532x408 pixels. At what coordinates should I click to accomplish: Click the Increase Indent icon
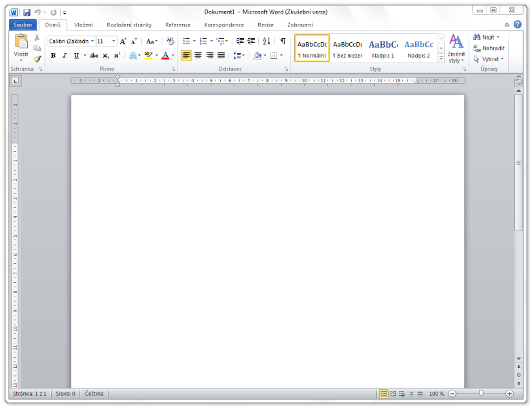click(x=251, y=41)
